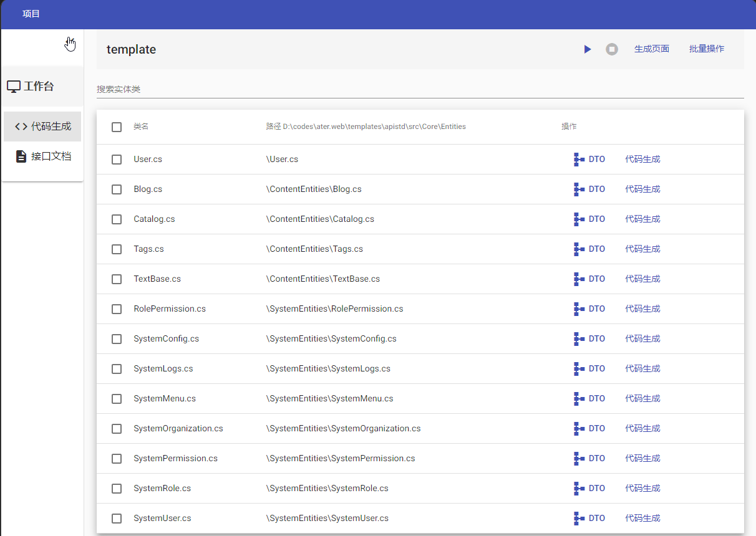Click 代码生成 for Blog.cs

pyautogui.click(x=642, y=189)
